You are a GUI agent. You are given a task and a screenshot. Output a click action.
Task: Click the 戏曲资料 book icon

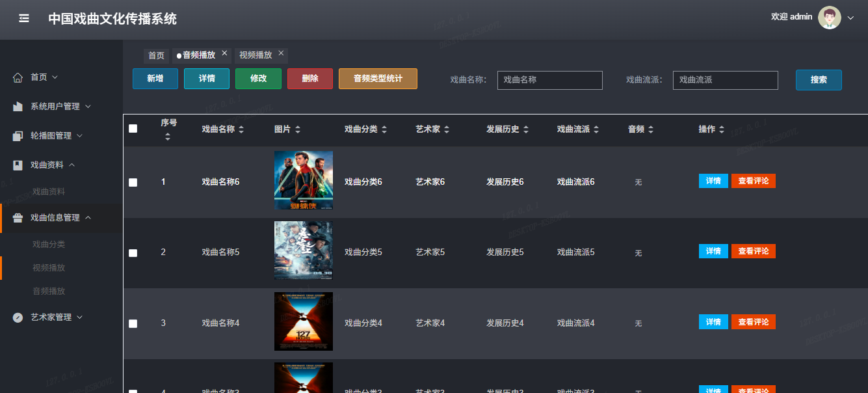(x=18, y=165)
